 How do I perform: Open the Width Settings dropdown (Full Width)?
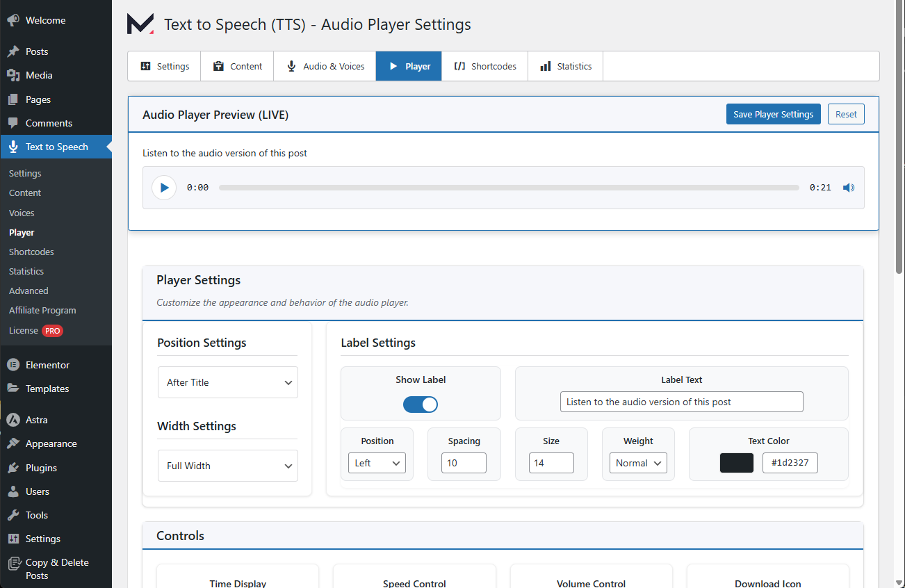[x=228, y=466]
